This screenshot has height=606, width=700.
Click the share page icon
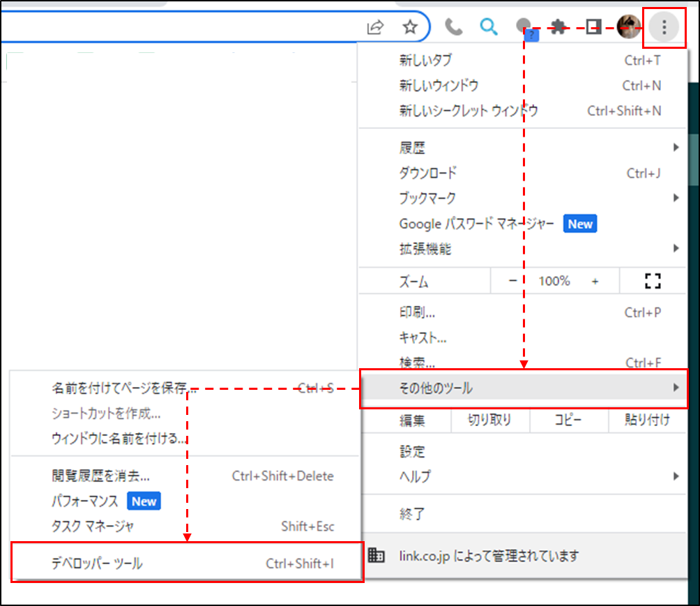tap(376, 27)
